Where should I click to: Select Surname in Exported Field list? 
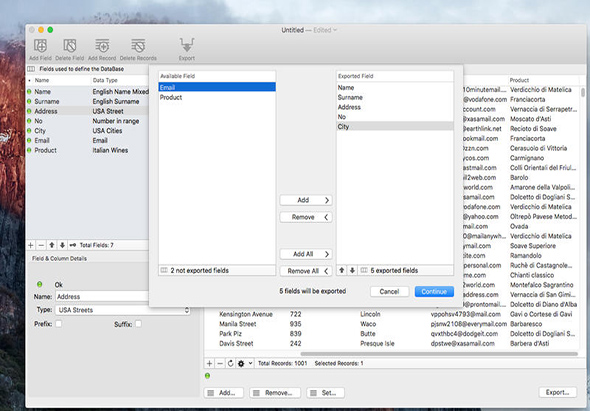[395, 97]
